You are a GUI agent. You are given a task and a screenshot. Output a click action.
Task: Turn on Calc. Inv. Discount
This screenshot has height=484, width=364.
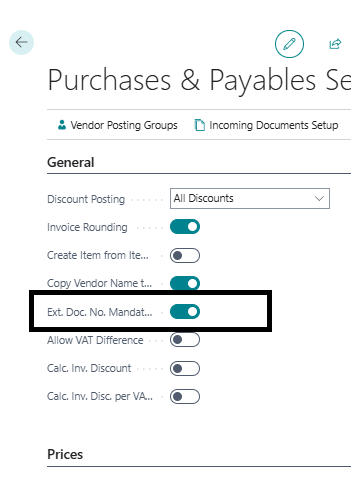pos(185,368)
